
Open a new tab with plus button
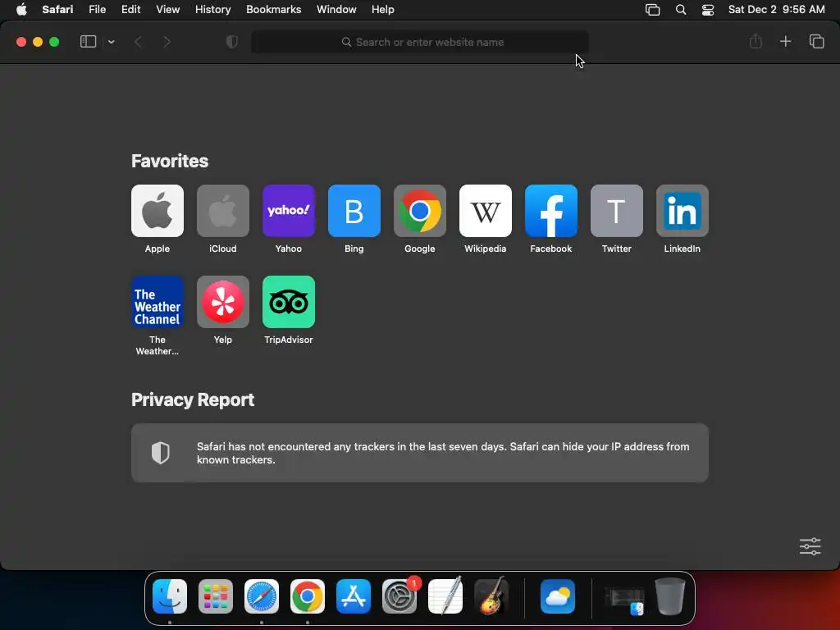pyautogui.click(x=785, y=41)
